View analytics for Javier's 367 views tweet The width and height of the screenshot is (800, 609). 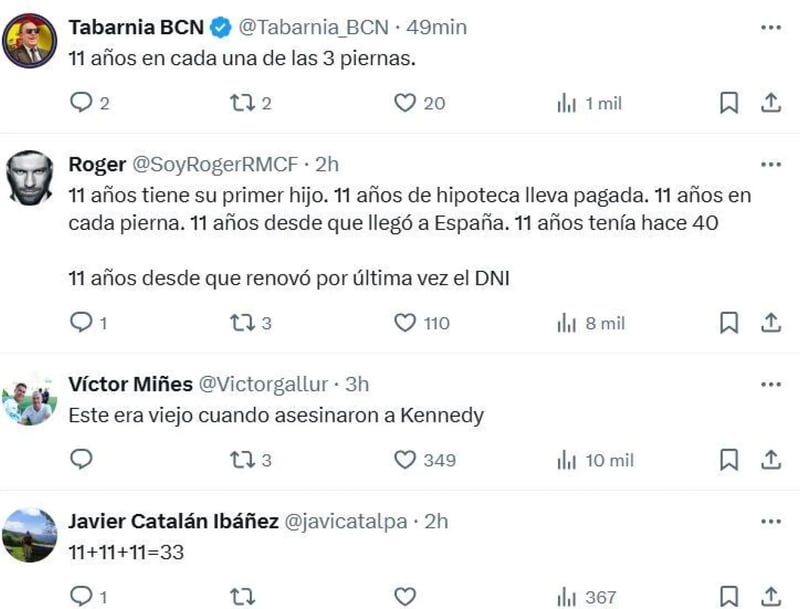tap(567, 596)
